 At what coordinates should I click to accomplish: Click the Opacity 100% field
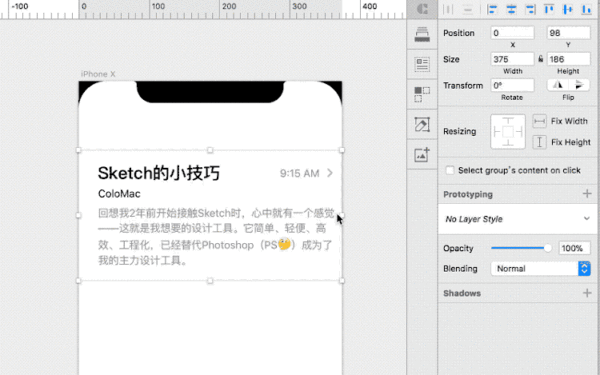pyautogui.click(x=574, y=248)
